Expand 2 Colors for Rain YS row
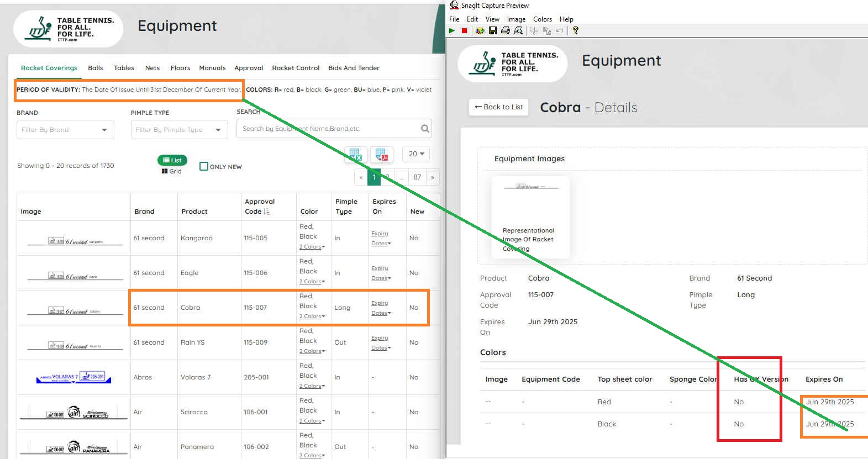This screenshot has height=459, width=868. click(x=312, y=351)
